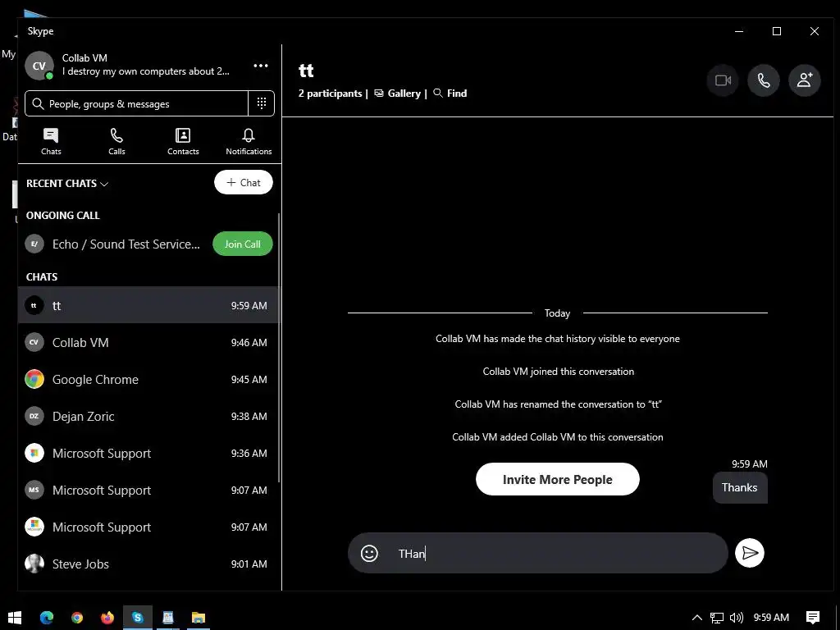Open the Windows Start menu
The width and height of the screenshot is (840, 630).
pyautogui.click(x=15, y=618)
